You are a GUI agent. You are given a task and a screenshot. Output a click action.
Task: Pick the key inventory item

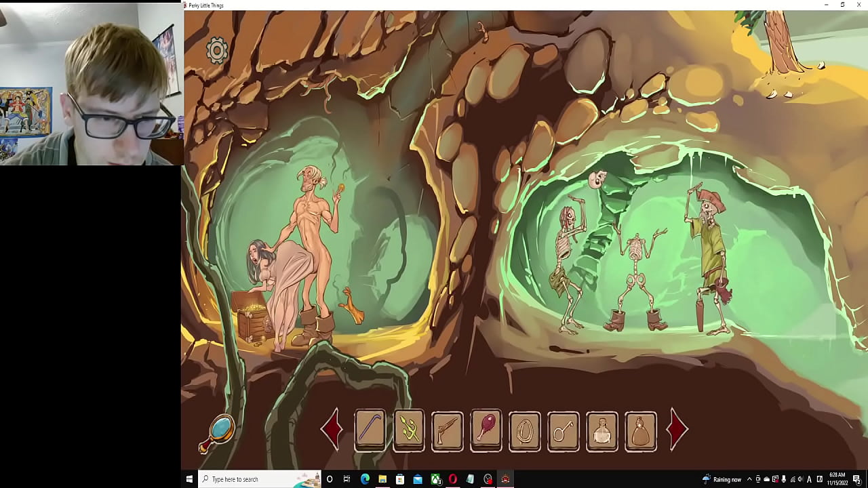coord(564,430)
